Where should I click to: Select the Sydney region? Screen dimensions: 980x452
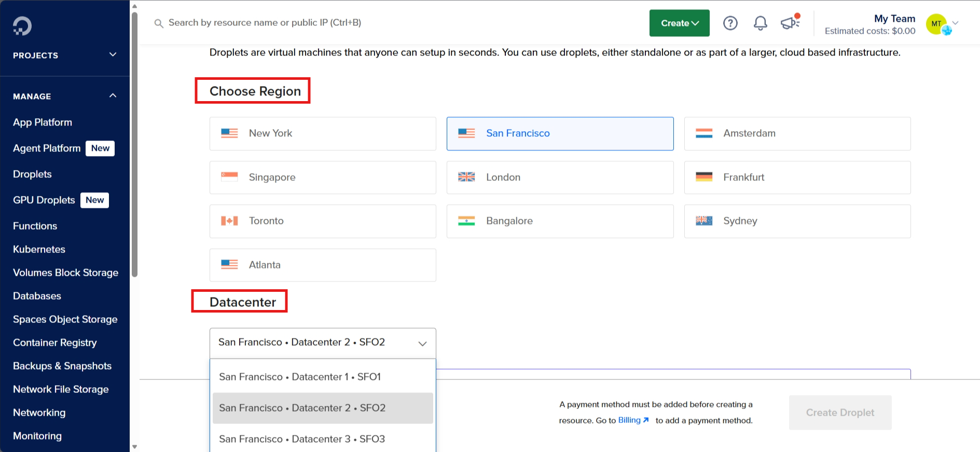(797, 221)
